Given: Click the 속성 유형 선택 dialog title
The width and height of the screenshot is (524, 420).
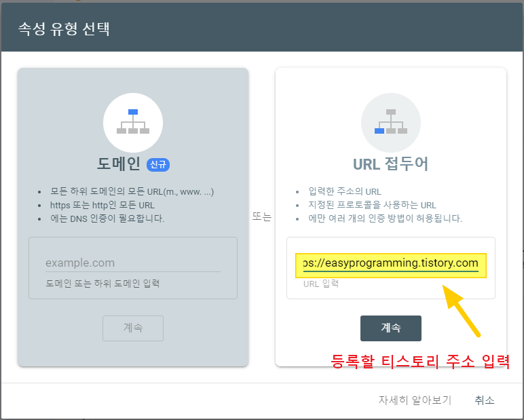Looking at the screenshot, I should click(64, 28).
